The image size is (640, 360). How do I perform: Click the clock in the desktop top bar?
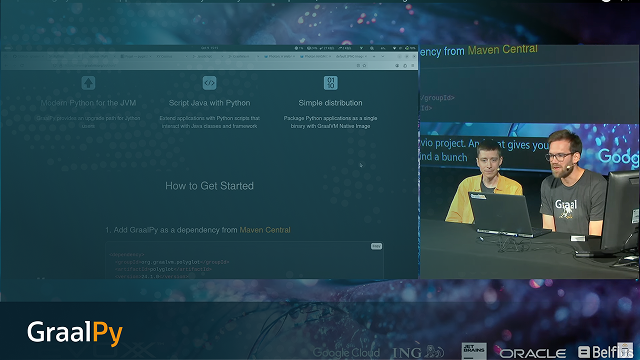point(210,48)
